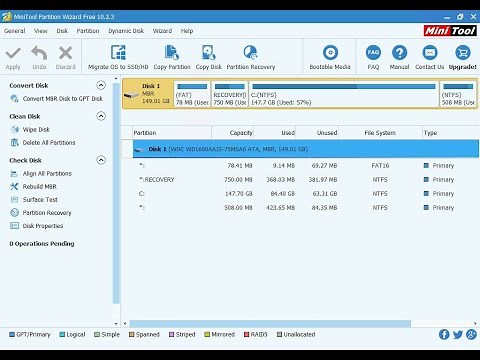Select Align All Partitions action
The height and width of the screenshot is (360, 480).
click(x=41, y=174)
